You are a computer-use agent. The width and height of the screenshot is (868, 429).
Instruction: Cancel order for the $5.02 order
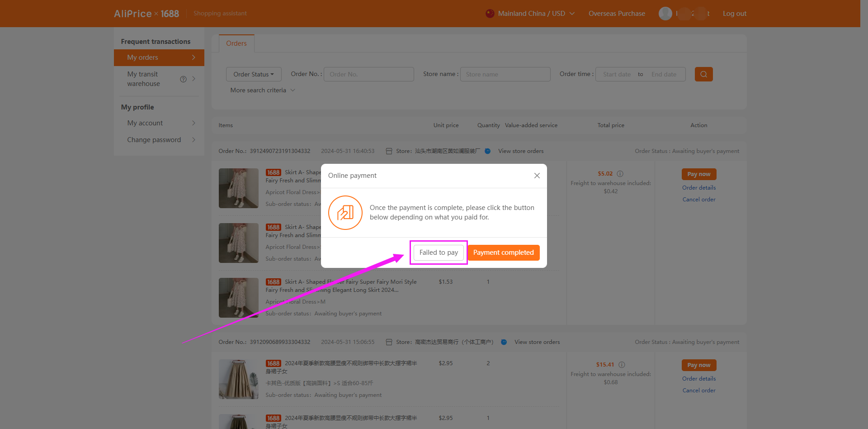point(699,200)
